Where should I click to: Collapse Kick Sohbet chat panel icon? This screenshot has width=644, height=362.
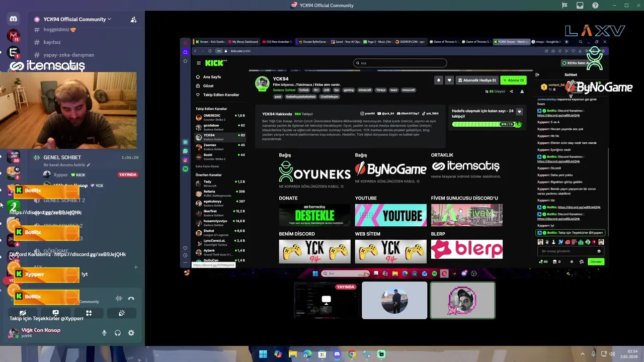(x=537, y=74)
